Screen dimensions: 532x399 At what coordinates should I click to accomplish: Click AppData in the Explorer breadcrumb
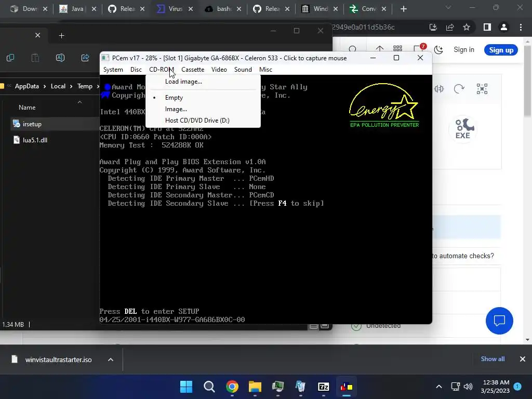pyautogui.click(x=27, y=86)
